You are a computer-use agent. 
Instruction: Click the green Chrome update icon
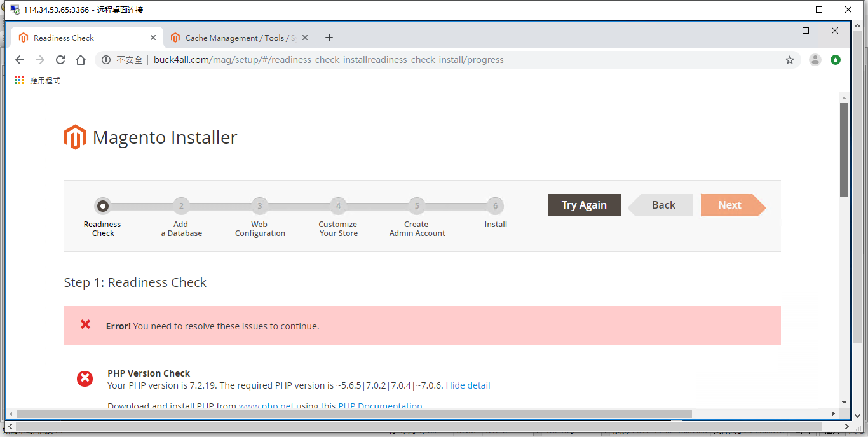click(x=836, y=60)
